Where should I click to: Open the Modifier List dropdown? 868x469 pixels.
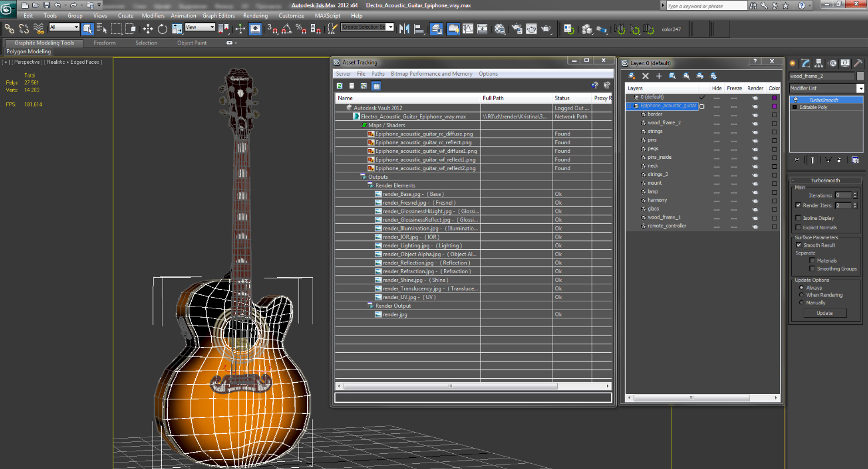(860, 88)
